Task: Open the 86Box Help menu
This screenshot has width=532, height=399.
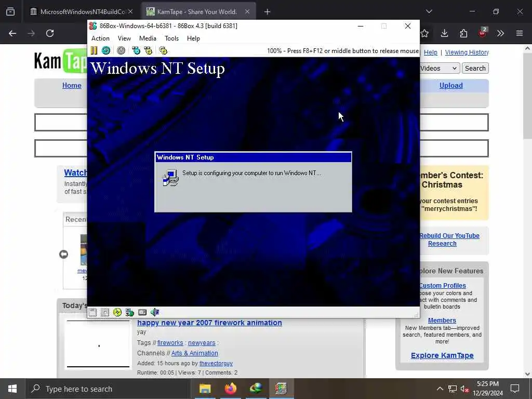Action: pos(193,38)
